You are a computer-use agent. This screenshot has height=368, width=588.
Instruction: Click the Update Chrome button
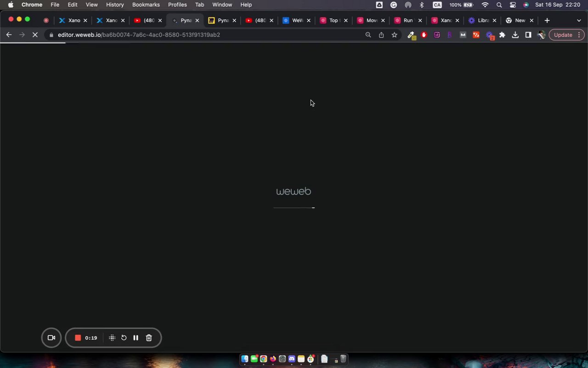tap(563, 34)
